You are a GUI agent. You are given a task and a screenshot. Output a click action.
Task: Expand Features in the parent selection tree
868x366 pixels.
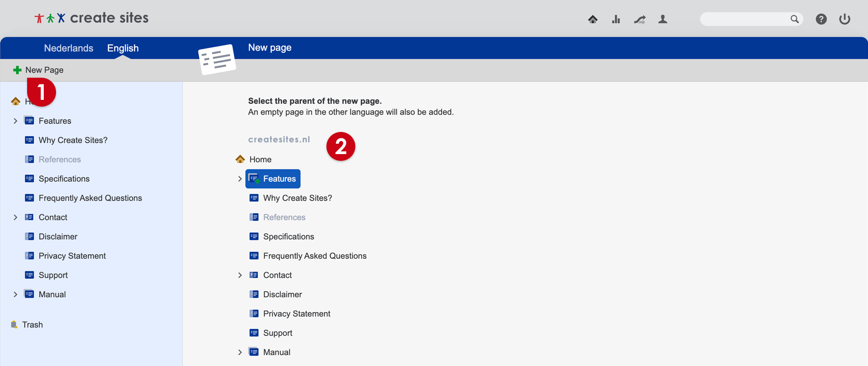point(240,179)
